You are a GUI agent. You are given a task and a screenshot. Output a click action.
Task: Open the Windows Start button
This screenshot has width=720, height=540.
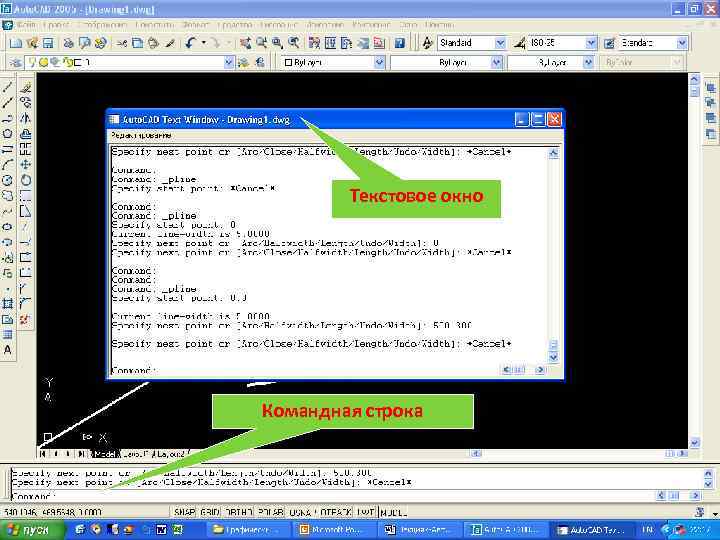pos(32,530)
